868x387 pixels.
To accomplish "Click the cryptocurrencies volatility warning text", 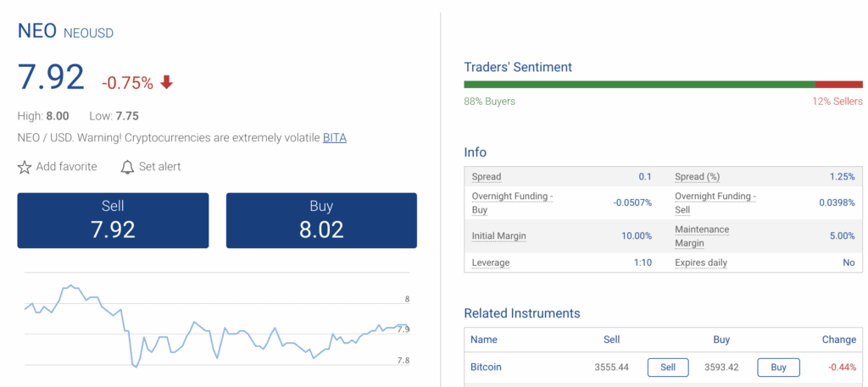I will (x=170, y=138).
